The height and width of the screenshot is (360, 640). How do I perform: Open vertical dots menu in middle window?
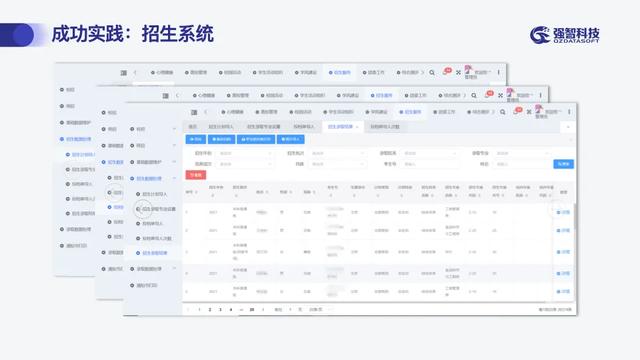coord(540,96)
